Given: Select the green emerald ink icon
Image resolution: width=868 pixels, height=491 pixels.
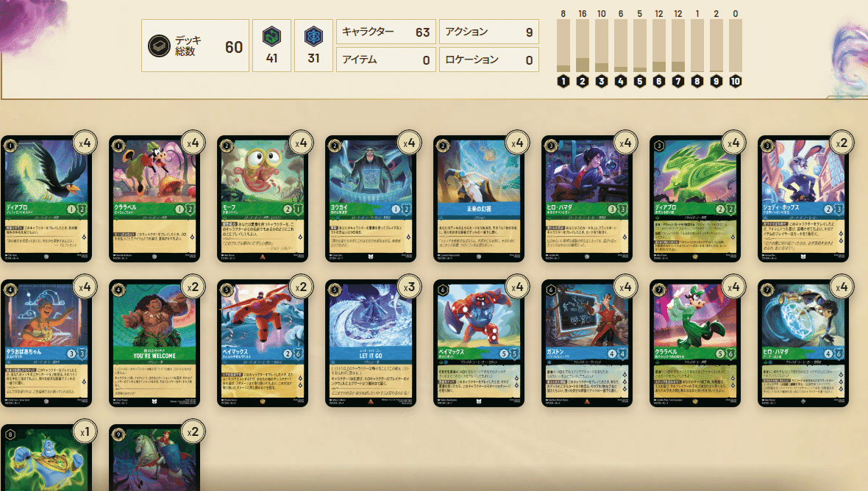Looking at the screenshot, I should tap(271, 37).
